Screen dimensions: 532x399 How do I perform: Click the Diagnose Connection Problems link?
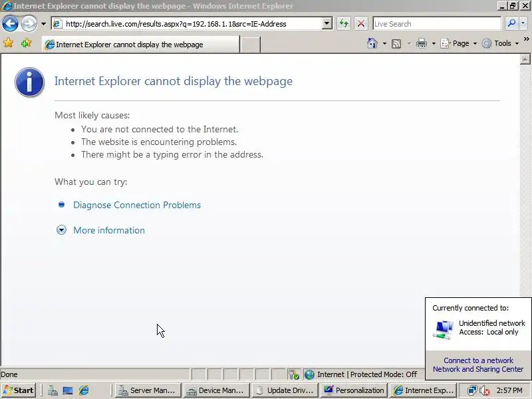click(137, 205)
